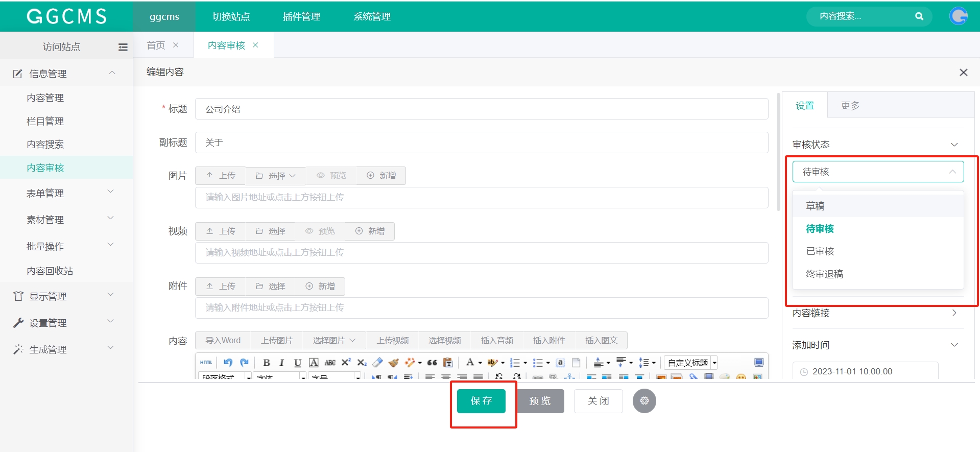Click the italic formatting icon
Image resolution: width=980 pixels, height=452 pixels.
281,363
